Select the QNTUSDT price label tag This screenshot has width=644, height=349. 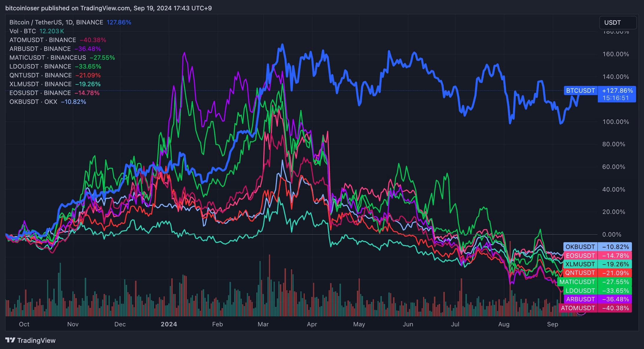pyautogui.click(x=598, y=273)
